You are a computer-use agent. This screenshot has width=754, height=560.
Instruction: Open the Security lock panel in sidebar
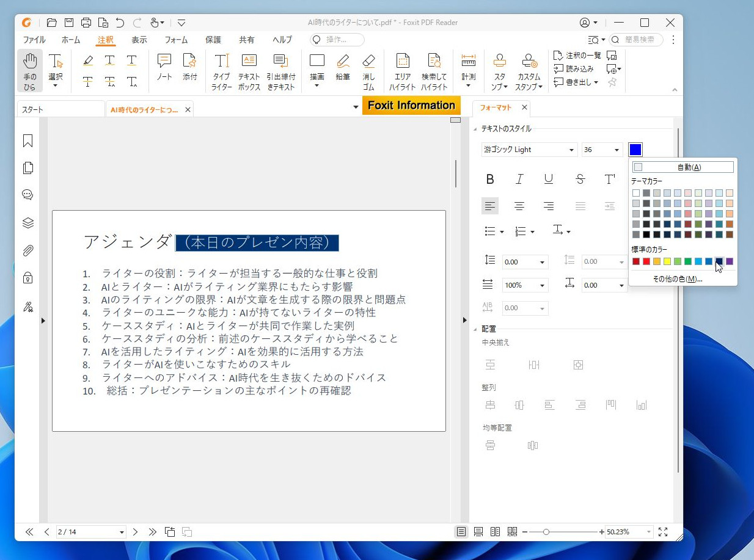tap(27, 278)
